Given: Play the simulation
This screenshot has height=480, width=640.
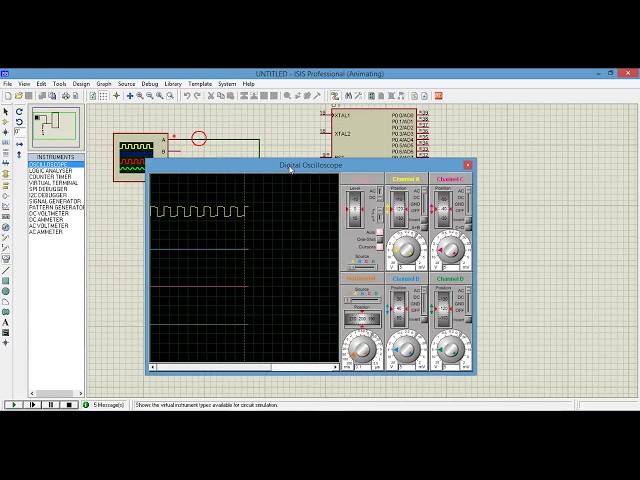Looking at the screenshot, I should (13, 405).
